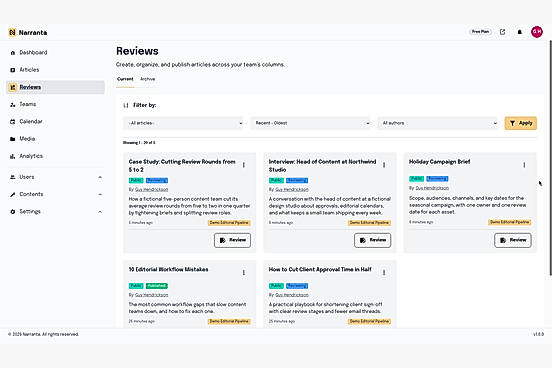Viewport: 552px width, 368px height.
Task: Click the Users sidebar icon
Action: pyautogui.click(x=13, y=177)
